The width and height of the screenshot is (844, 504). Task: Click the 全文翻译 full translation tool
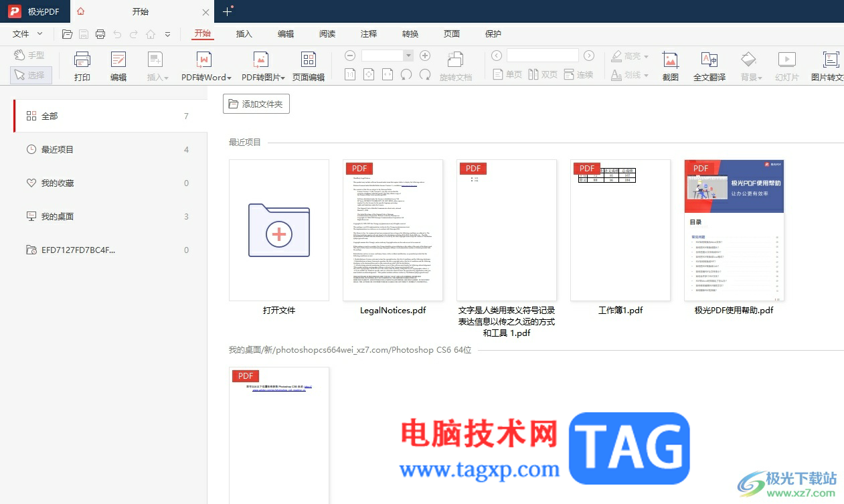point(709,67)
